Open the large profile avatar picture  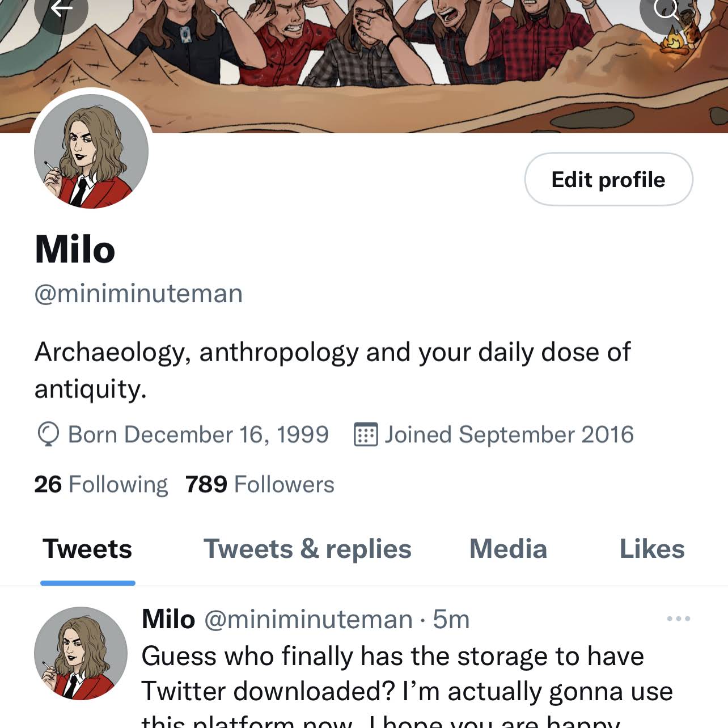click(91, 151)
